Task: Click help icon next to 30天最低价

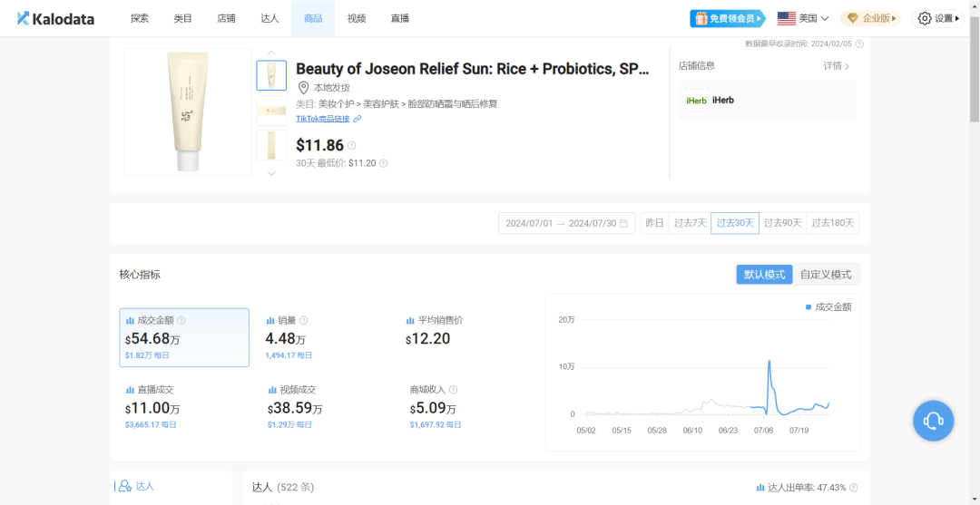Action: [383, 163]
